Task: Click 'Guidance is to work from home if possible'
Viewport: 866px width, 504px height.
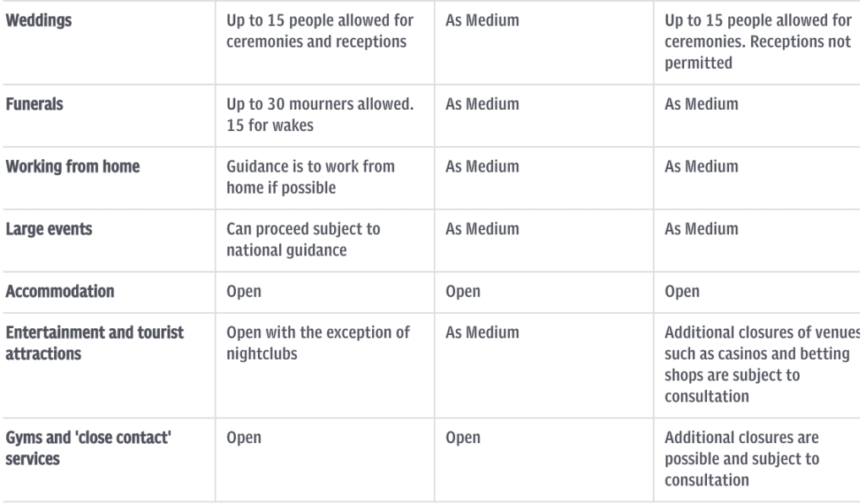Action: point(310,177)
